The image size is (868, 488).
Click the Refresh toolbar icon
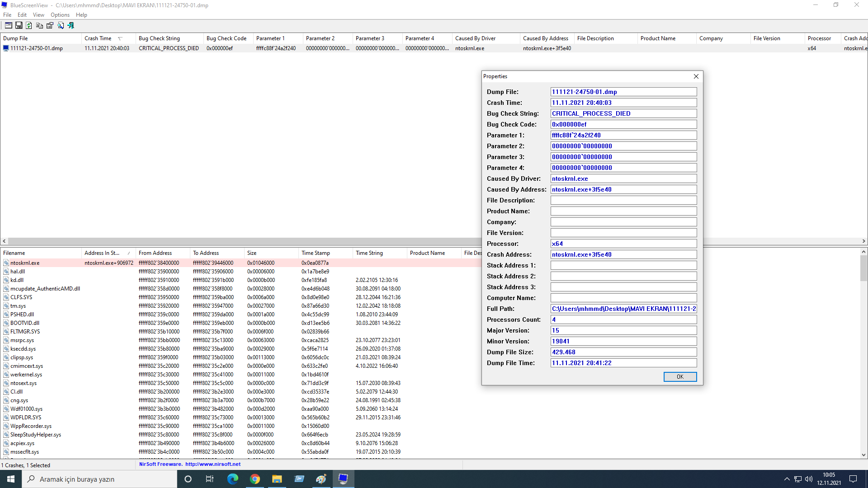tap(29, 25)
